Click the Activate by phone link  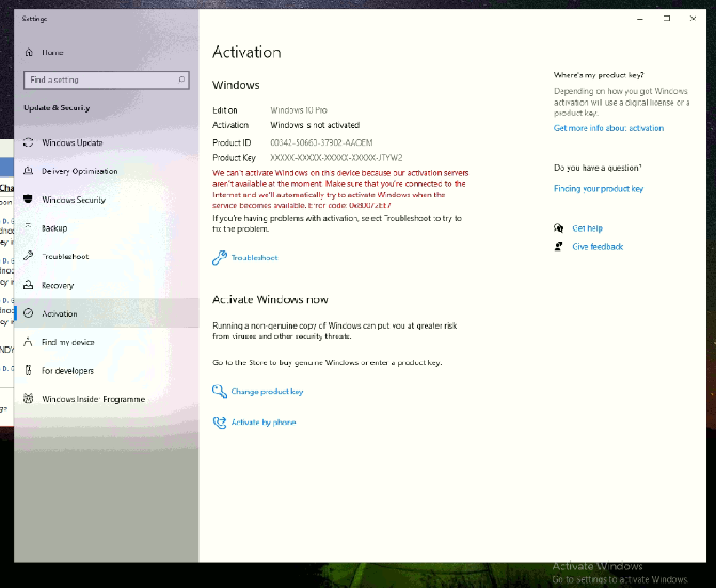pyautogui.click(x=264, y=422)
